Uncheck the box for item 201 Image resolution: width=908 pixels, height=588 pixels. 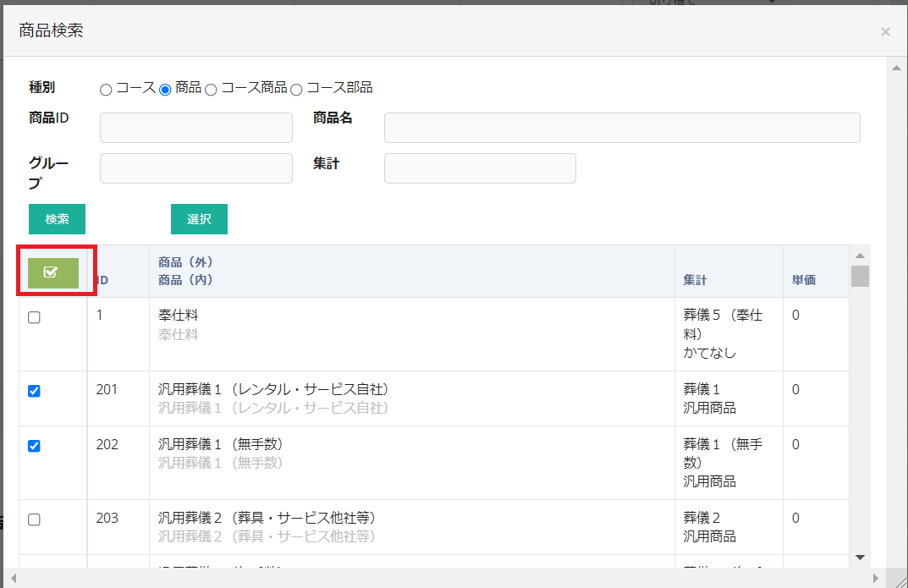[34, 391]
